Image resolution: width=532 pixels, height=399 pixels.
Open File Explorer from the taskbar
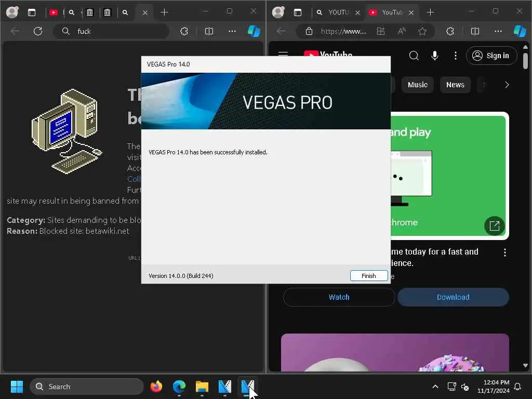(202, 387)
